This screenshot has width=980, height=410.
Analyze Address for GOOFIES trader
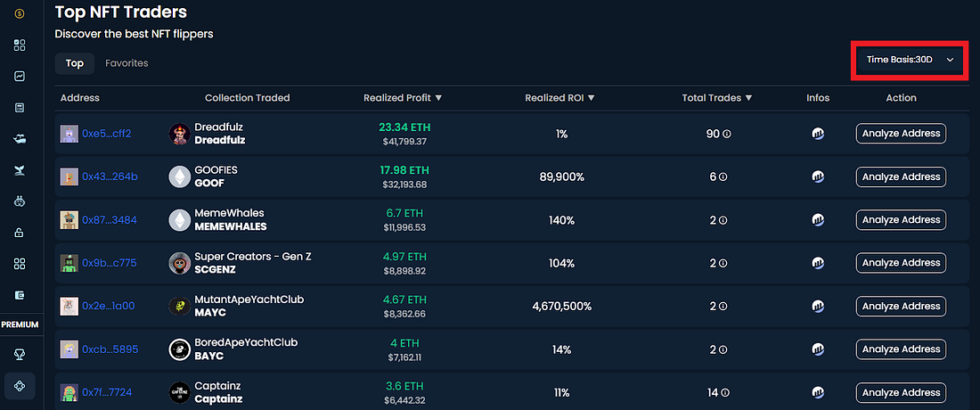[x=901, y=176]
